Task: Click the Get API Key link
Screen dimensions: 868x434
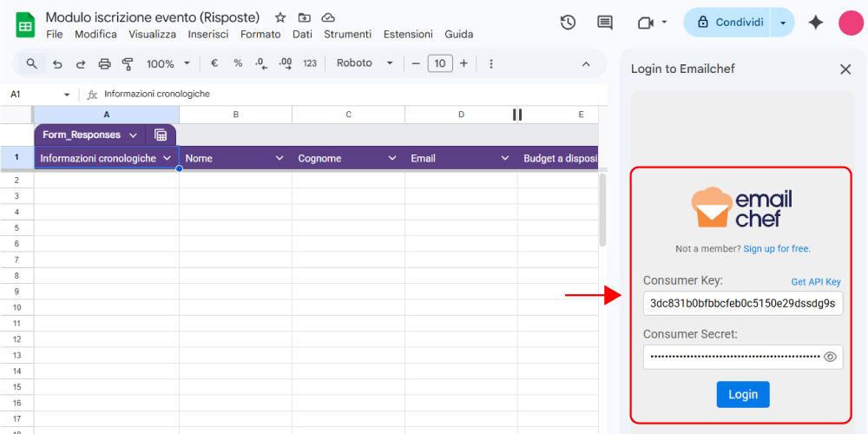Action: pyautogui.click(x=815, y=282)
